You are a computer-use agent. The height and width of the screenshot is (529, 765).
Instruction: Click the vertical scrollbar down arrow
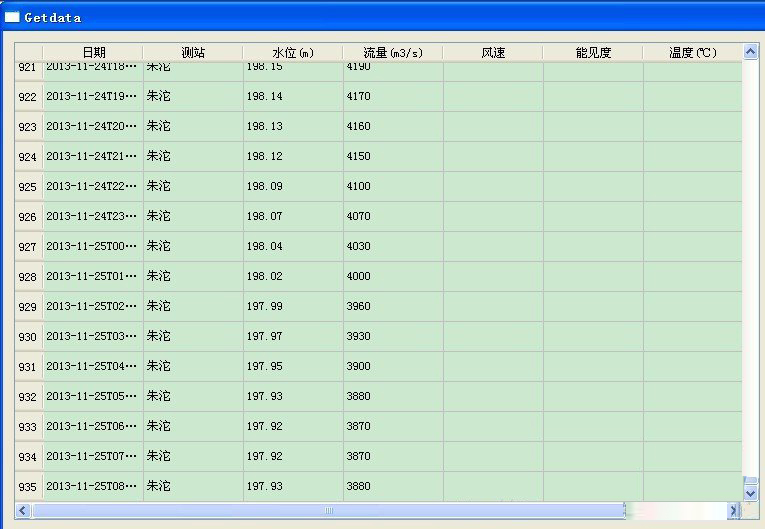750,492
